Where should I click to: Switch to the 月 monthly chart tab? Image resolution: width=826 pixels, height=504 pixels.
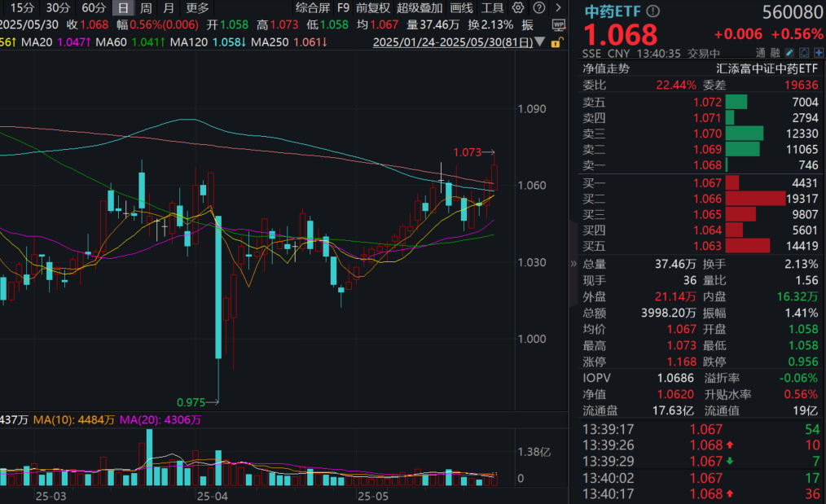click(x=167, y=7)
